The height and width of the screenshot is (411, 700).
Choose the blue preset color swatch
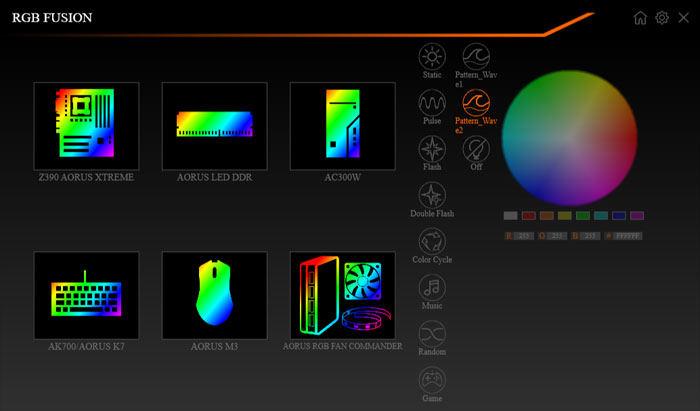[x=619, y=216]
